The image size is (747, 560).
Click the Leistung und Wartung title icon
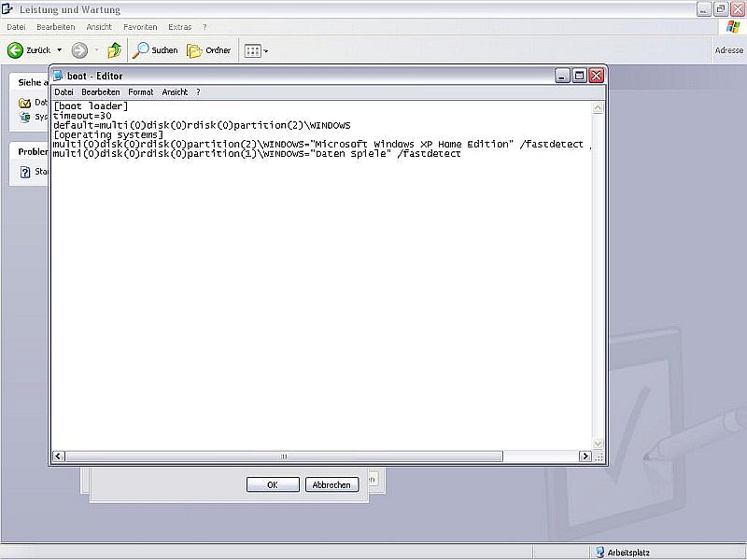click(x=7, y=8)
